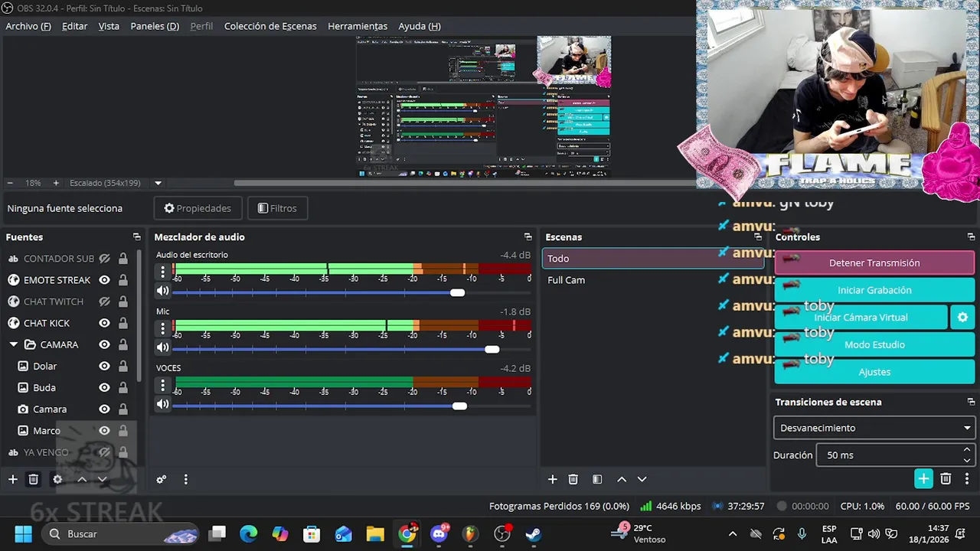980x551 pixels.
Task: Undock the Mezclador de audio panel
Action: coord(528,237)
